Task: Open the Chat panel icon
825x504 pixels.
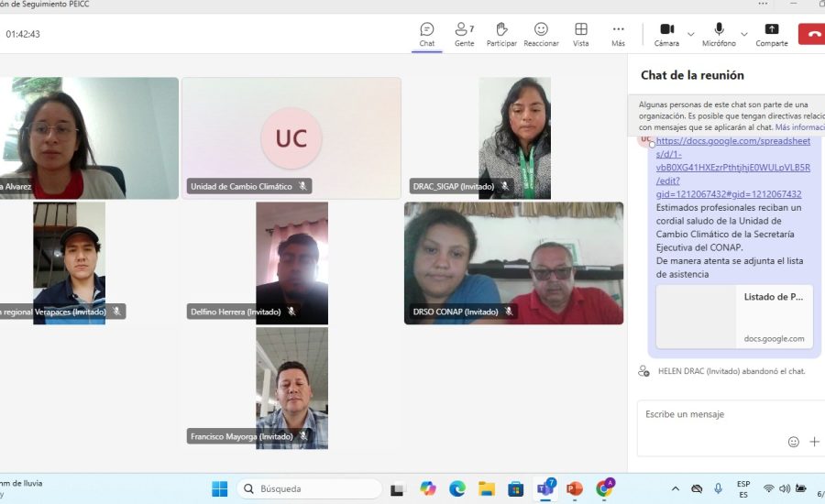Action: click(x=427, y=34)
